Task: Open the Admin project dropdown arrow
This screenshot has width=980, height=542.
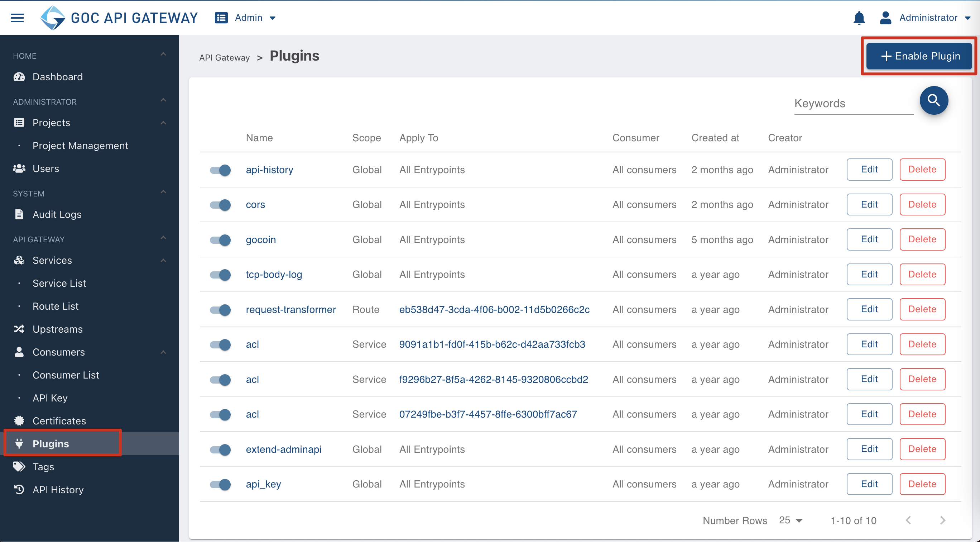Action: [x=272, y=18]
